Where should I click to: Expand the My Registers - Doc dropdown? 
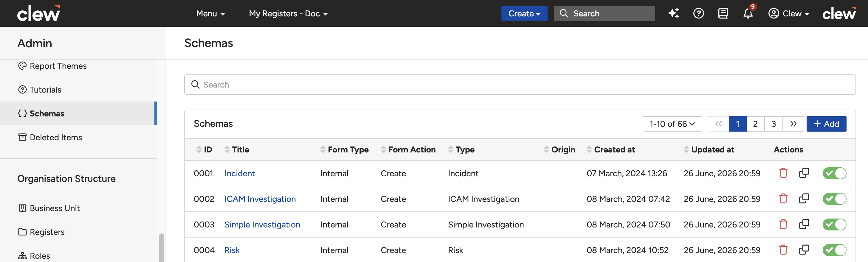[x=288, y=13]
